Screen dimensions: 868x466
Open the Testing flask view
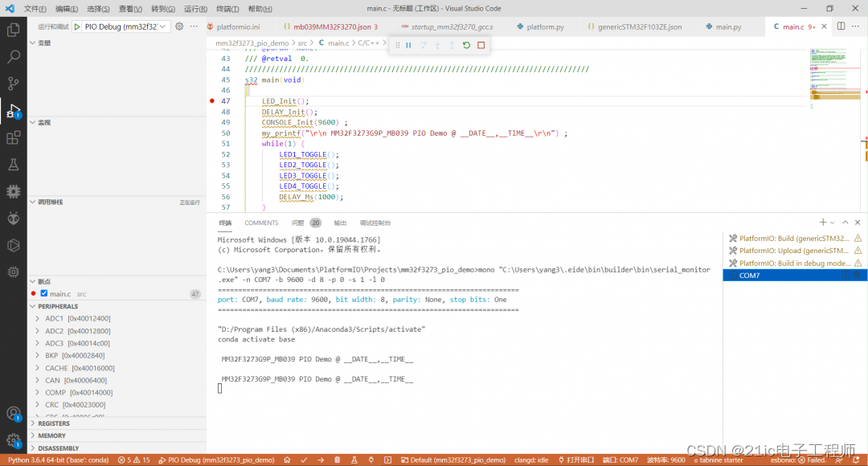[14, 165]
